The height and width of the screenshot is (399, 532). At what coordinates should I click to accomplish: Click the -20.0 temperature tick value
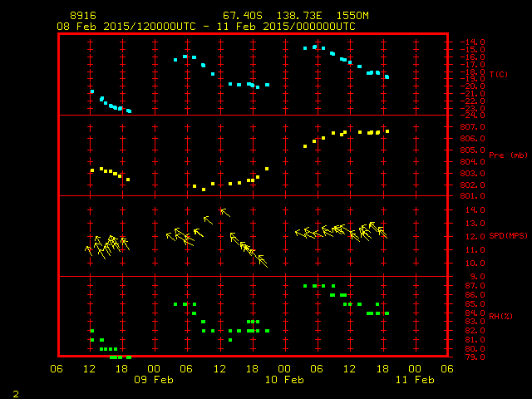coord(473,86)
